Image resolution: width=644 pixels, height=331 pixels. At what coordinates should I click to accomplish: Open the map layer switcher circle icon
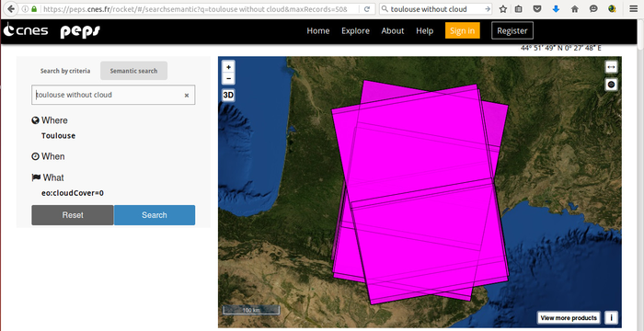pyautogui.click(x=611, y=85)
